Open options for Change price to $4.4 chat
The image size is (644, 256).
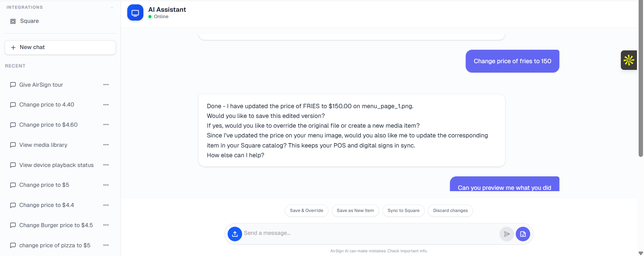point(106,205)
